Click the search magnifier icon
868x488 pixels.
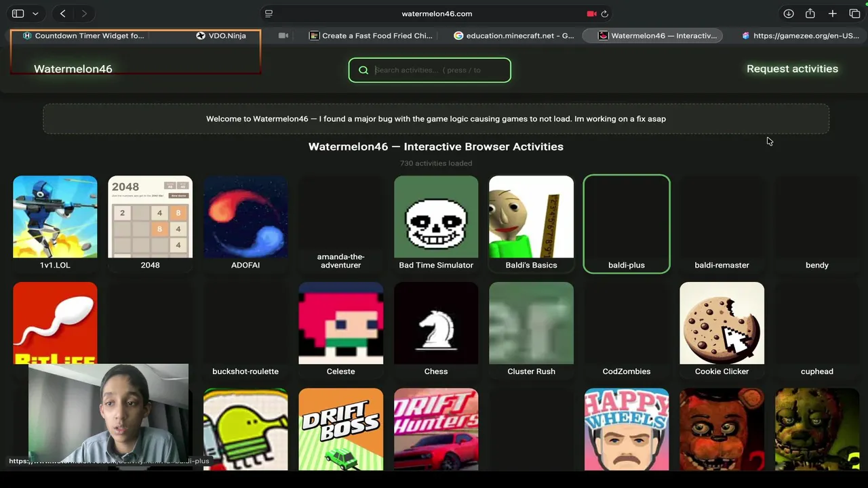[x=363, y=70]
